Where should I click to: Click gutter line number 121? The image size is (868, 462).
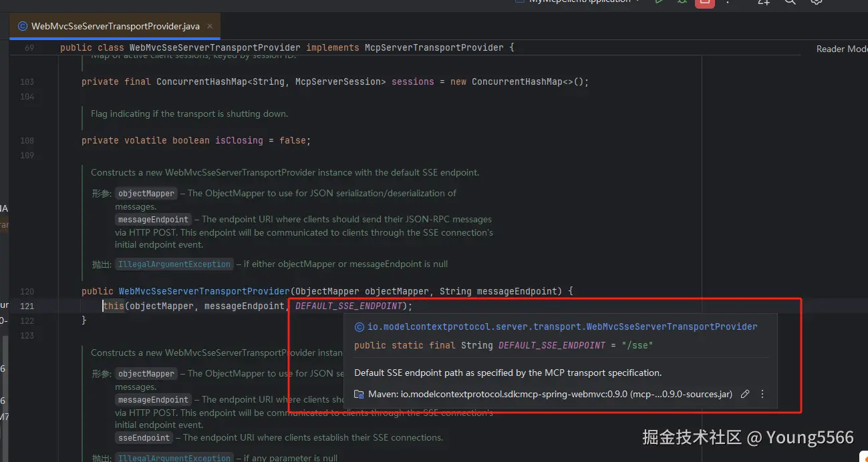[x=27, y=306]
